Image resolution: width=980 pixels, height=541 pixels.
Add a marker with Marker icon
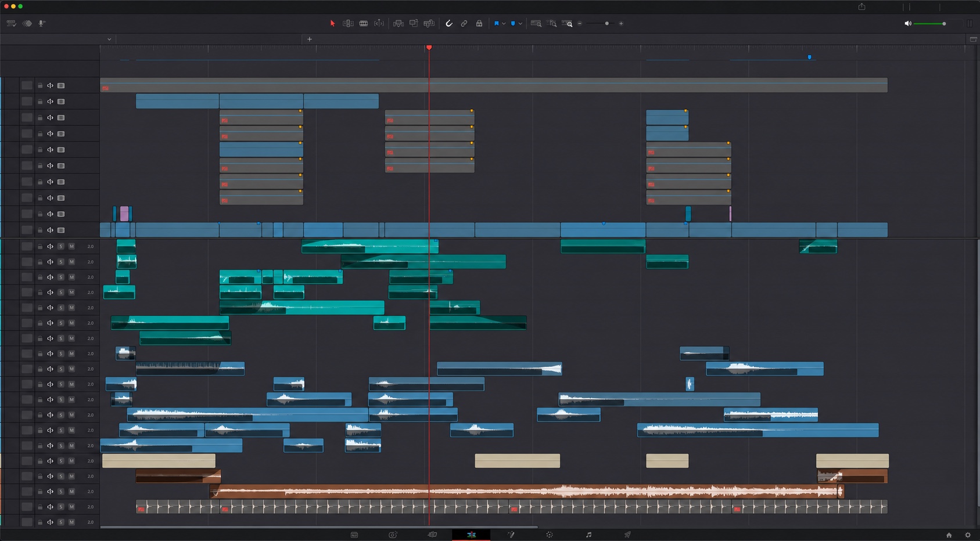[512, 23]
